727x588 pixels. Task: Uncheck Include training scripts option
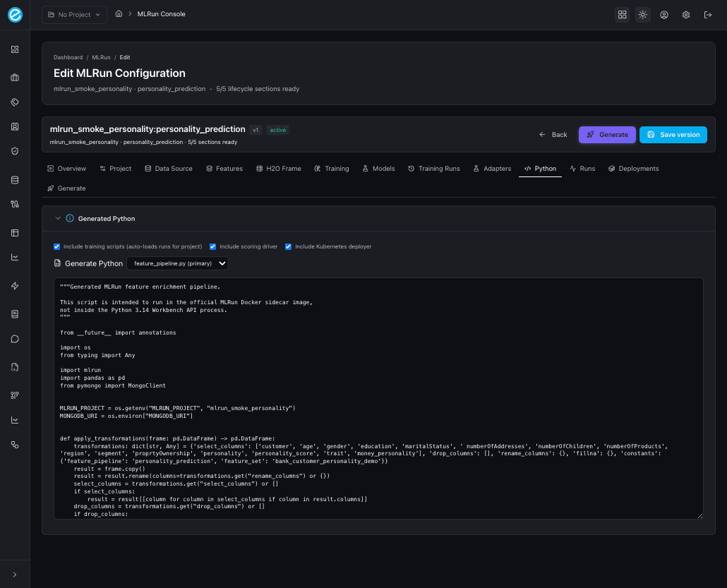pyautogui.click(x=56, y=246)
